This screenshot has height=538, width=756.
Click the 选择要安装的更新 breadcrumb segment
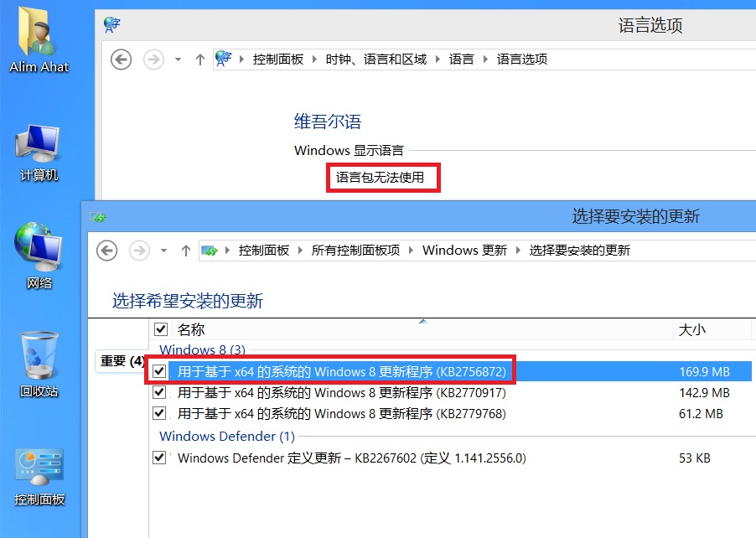click(579, 251)
